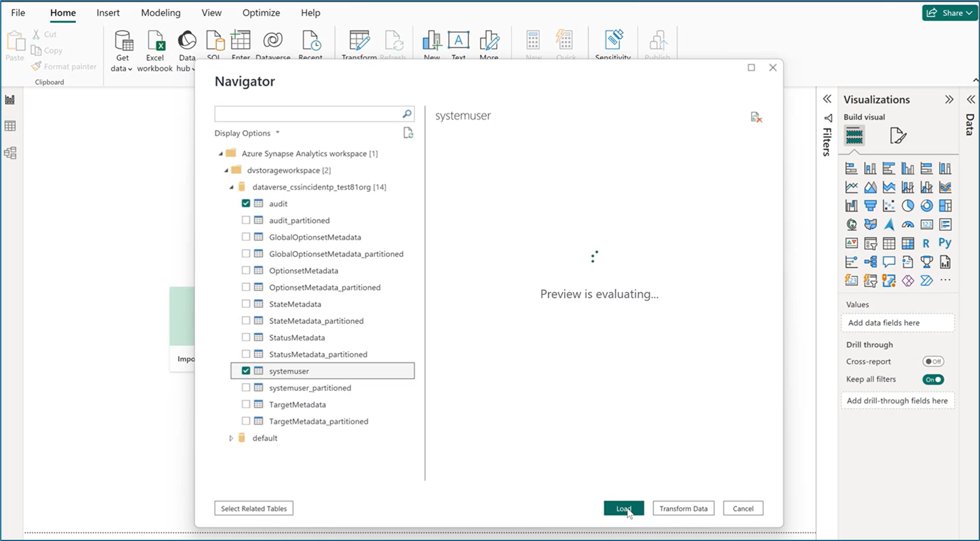The height and width of the screenshot is (541, 980).
Task: Switch to Table view in left sidebar
Action: 10,126
